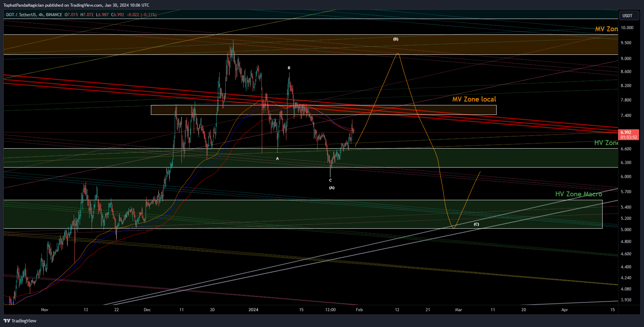Viewport: 644px width, 327px height.
Task: Click the 5.000 price axis label
Action: [626, 230]
